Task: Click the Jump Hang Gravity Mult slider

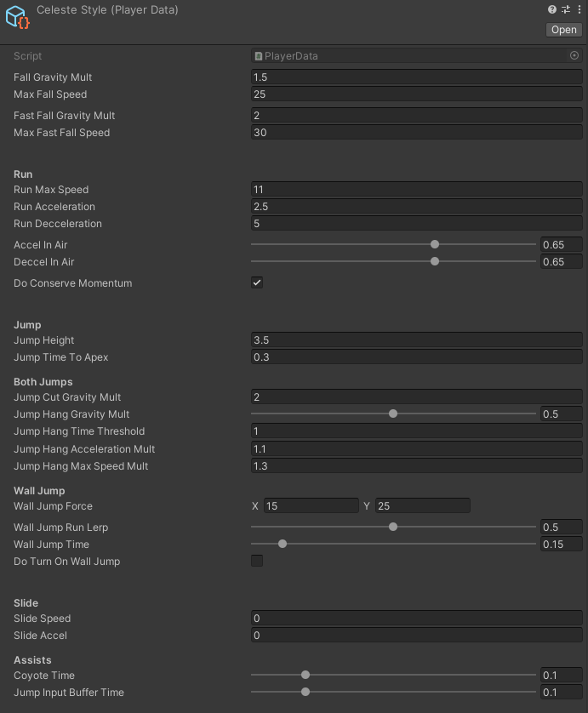Action: [x=392, y=414]
